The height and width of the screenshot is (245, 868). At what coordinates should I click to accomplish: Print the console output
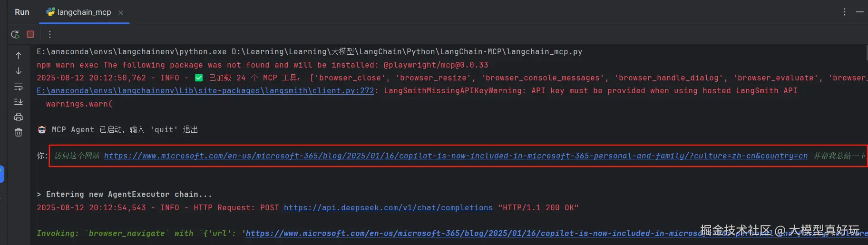coord(19,117)
